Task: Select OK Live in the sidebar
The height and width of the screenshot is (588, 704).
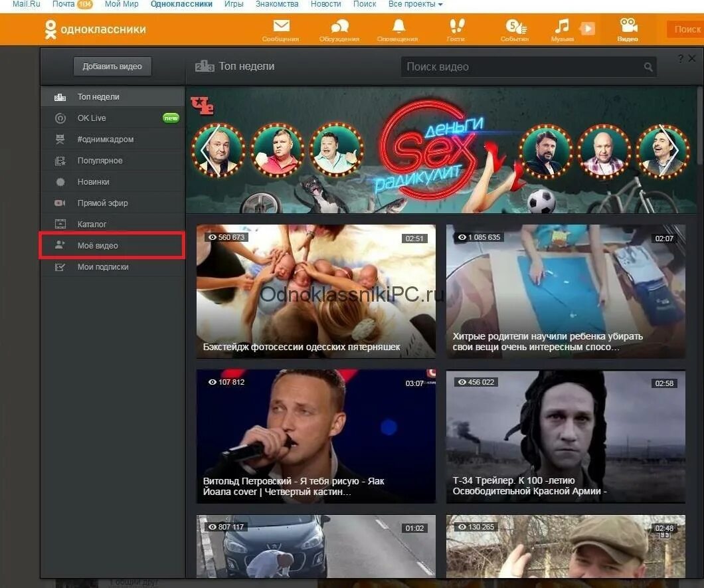Action: point(113,118)
